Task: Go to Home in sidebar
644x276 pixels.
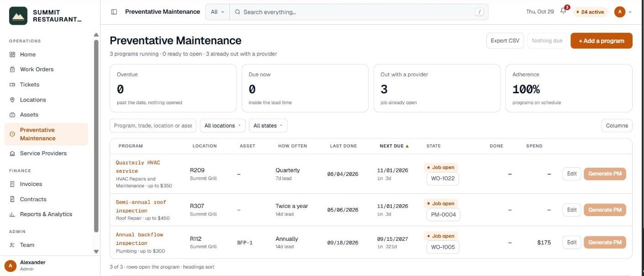Action: coord(46,54)
